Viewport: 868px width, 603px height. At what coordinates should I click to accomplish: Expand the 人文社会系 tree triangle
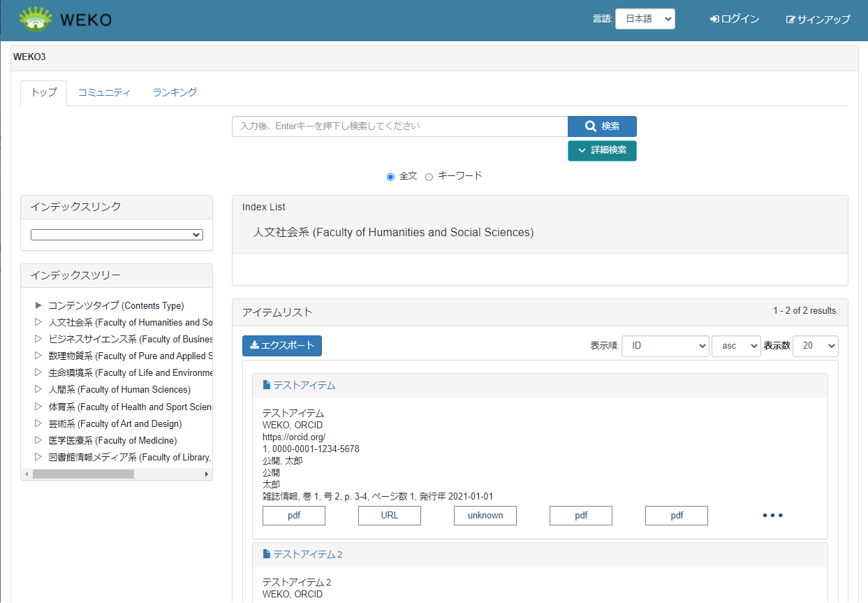pyautogui.click(x=38, y=322)
